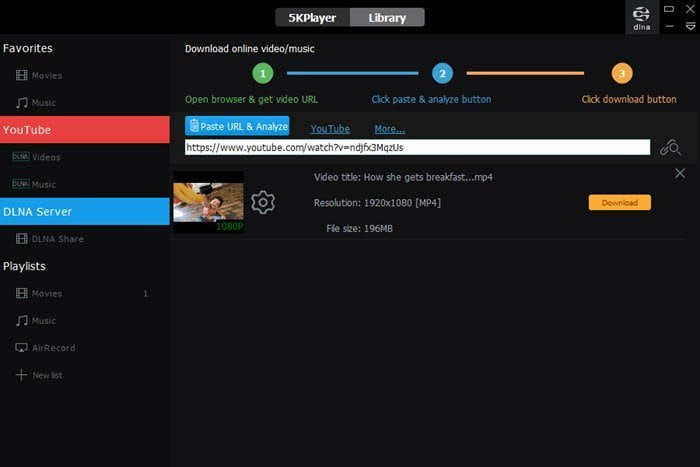Image resolution: width=700 pixels, height=467 pixels.
Task: Open the YouTube link
Action: tap(330, 129)
